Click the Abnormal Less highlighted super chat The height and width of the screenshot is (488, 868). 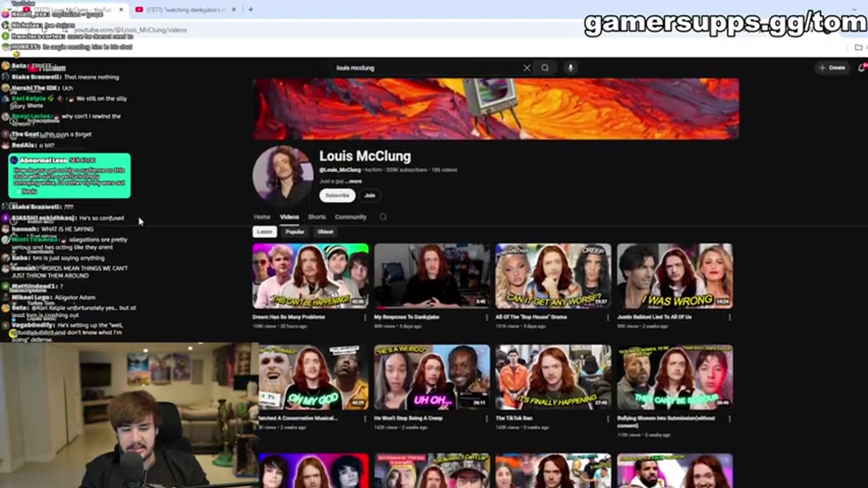click(x=69, y=176)
